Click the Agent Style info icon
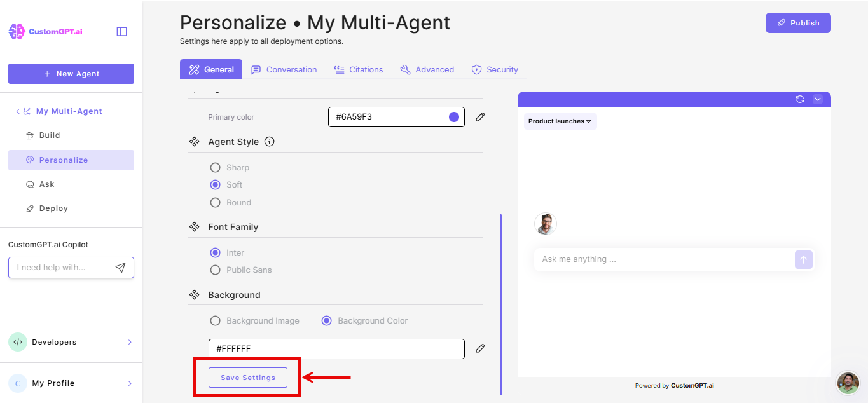Viewport: 868px width, 403px height. pos(269,141)
